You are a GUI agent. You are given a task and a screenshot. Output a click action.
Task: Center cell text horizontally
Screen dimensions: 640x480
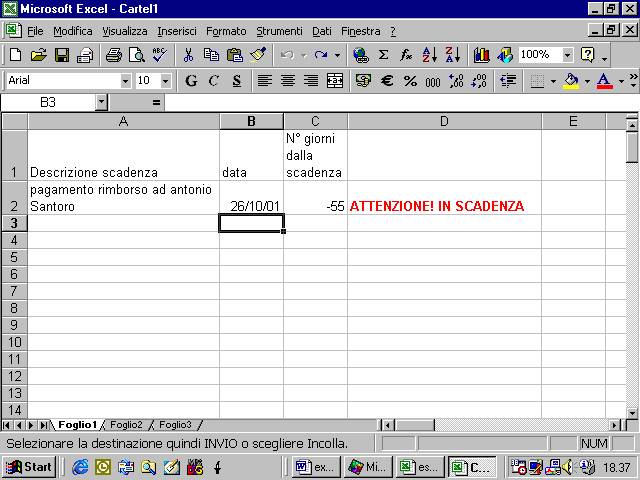coord(288,80)
